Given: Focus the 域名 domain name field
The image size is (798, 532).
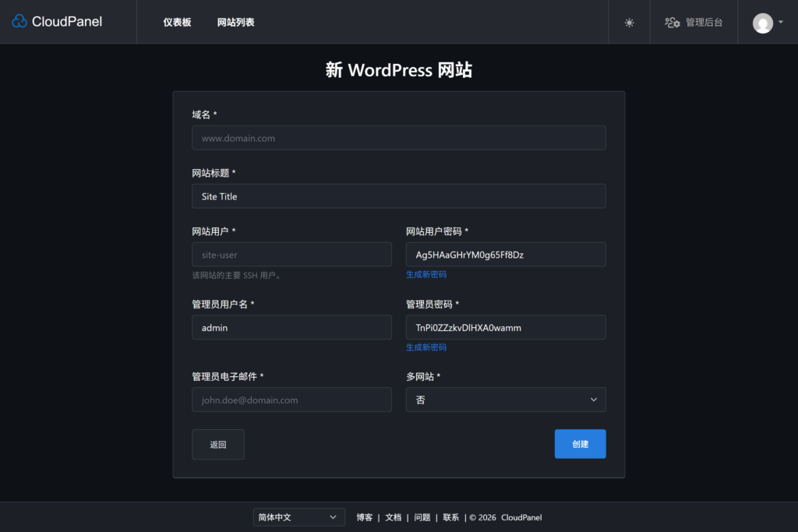Looking at the screenshot, I should point(398,138).
